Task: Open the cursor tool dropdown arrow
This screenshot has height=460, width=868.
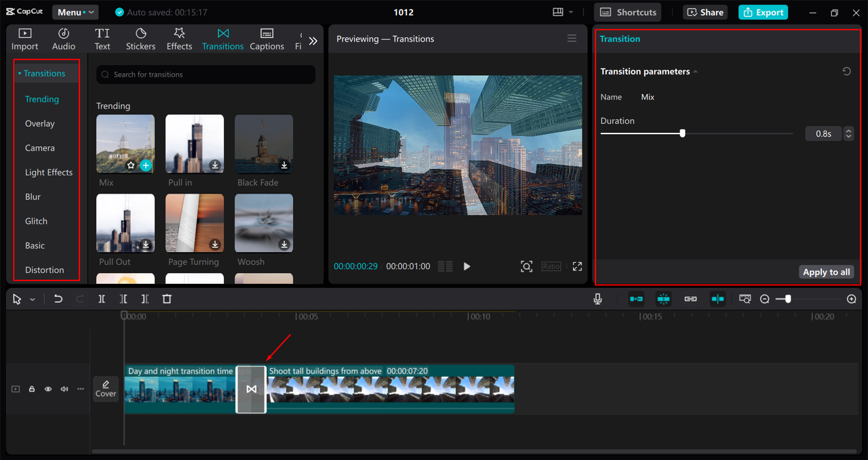Action: pos(32,299)
